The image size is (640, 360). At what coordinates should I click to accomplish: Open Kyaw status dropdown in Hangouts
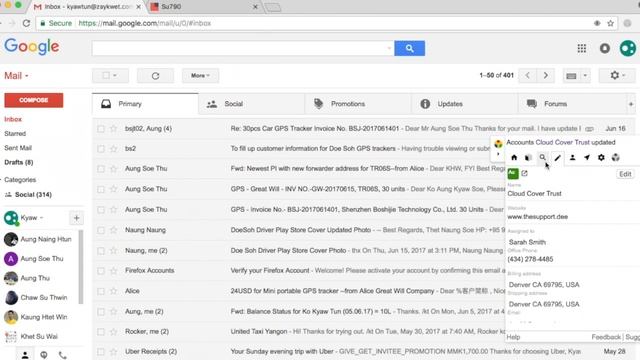42,218
